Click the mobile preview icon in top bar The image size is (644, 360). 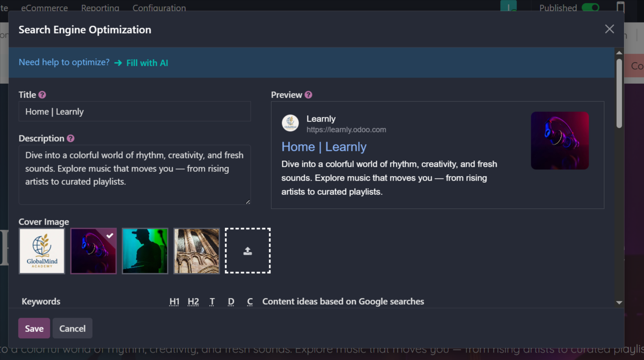621,7
